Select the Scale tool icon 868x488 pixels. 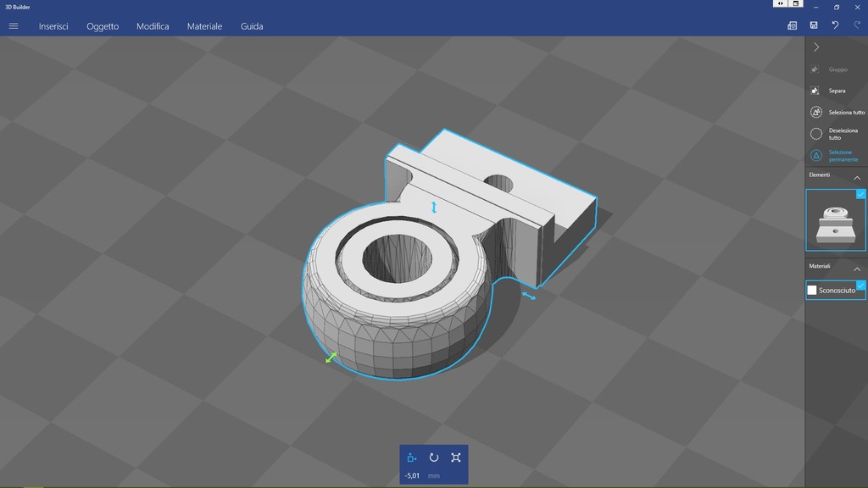click(456, 457)
